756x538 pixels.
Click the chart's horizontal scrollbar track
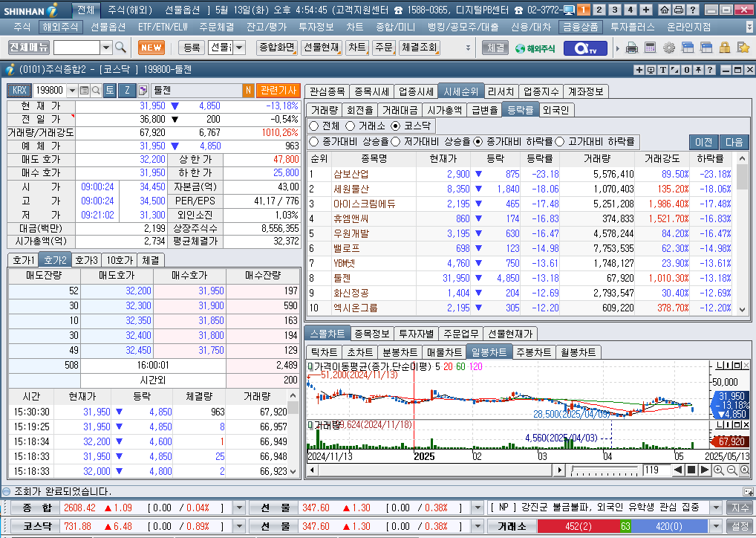436,470
